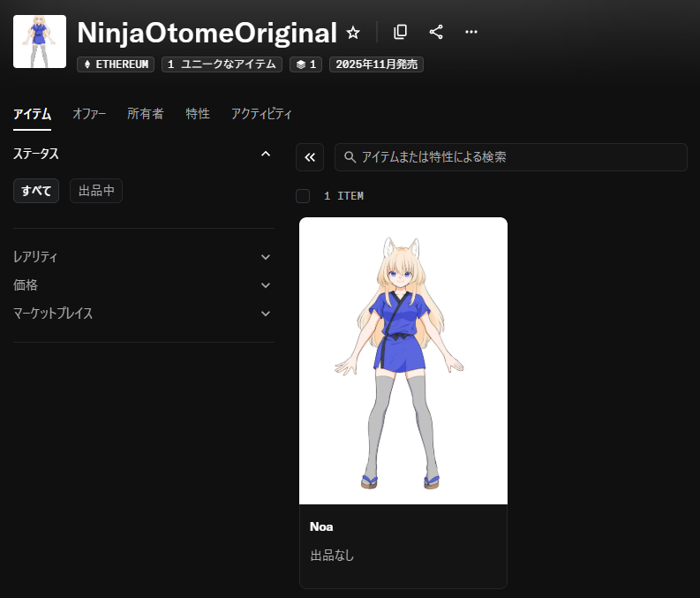The image size is (700, 598).
Task: Expand the マーケットプレイス filter section
Action: tap(266, 314)
